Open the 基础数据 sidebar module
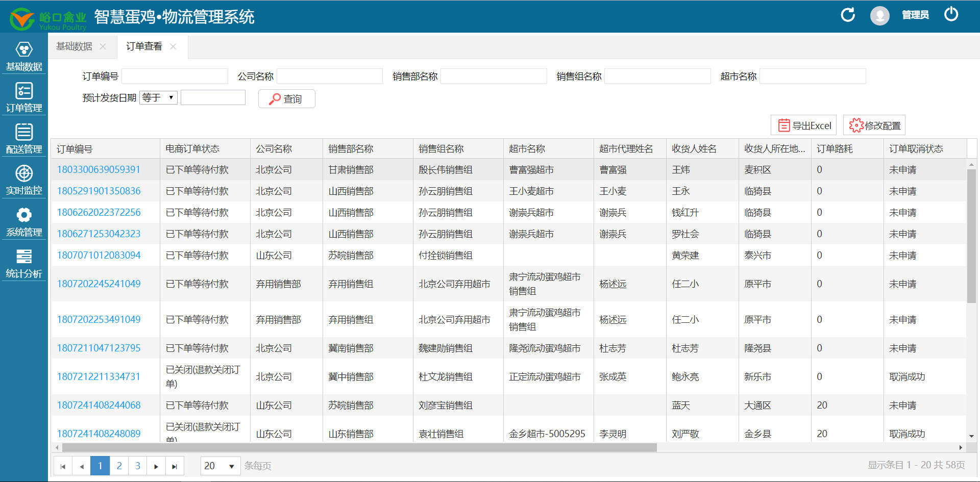980x482 pixels. [x=24, y=57]
